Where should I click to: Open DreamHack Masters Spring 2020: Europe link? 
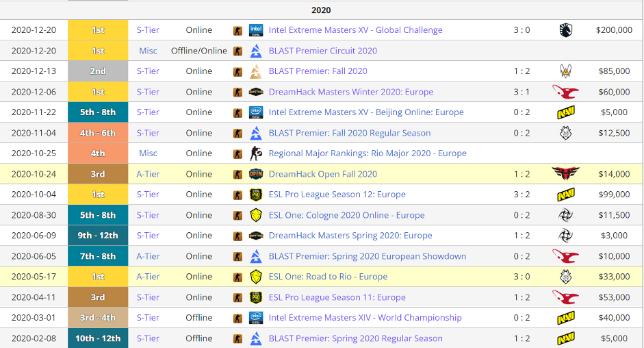pyautogui.click(x=350, y=236)
